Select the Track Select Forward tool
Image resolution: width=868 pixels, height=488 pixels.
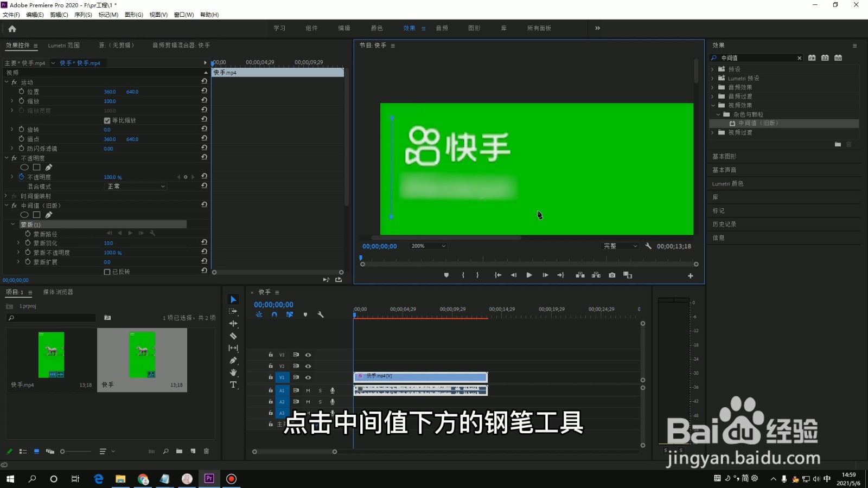pyautogui.click(x=233, y=311)
